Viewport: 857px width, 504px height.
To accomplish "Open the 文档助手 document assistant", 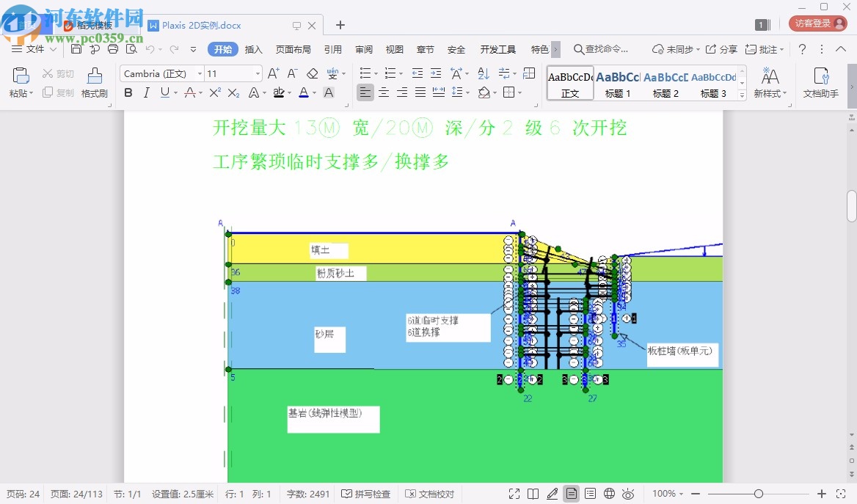I will point(821,83).
